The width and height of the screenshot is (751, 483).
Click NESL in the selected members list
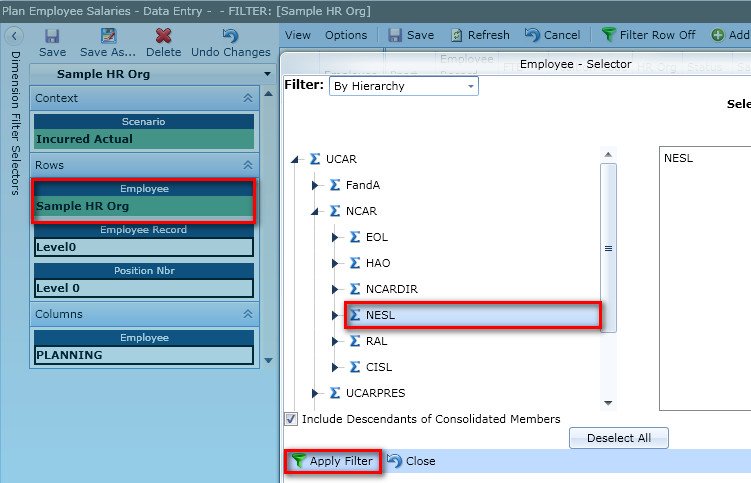pos(678,158)
